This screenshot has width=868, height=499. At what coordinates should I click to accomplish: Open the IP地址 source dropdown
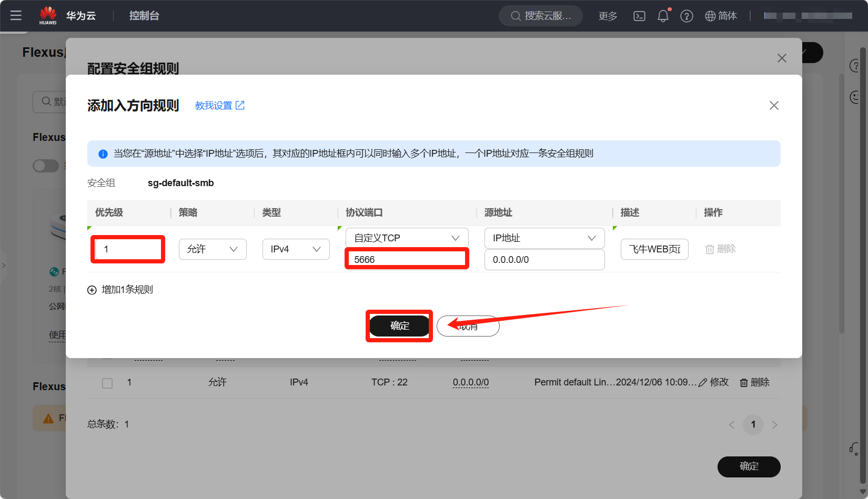pos(544,238)
